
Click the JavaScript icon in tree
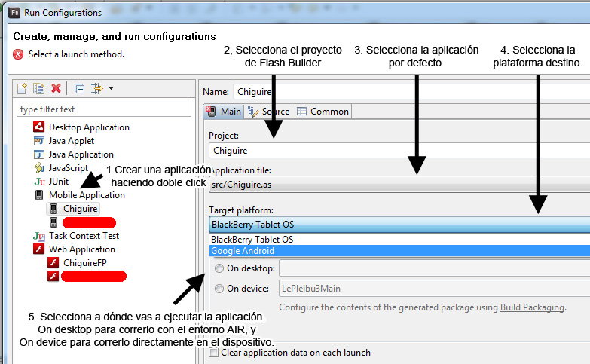39,167
